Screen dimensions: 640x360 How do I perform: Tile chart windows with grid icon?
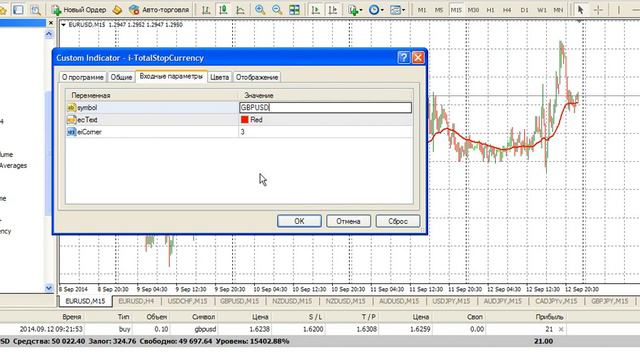(294, 9)
